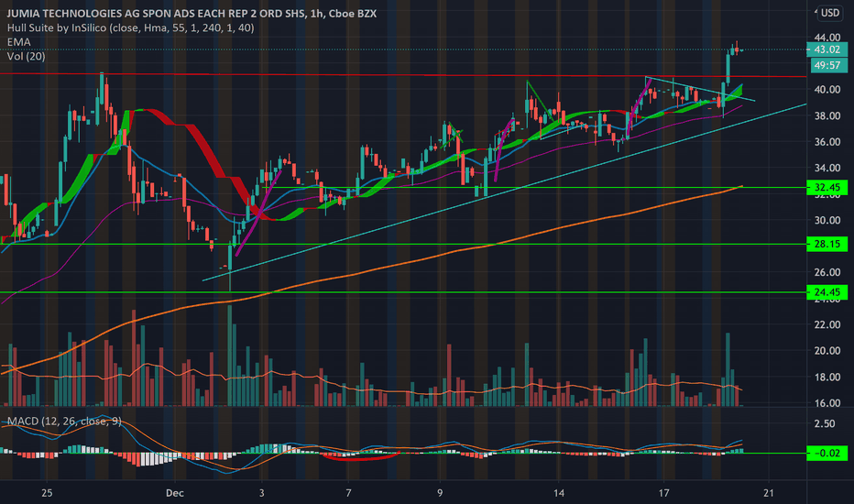Click the Dec date label on time axis
854x504 pixels.
pyautogui.click(x=175, y=494)
